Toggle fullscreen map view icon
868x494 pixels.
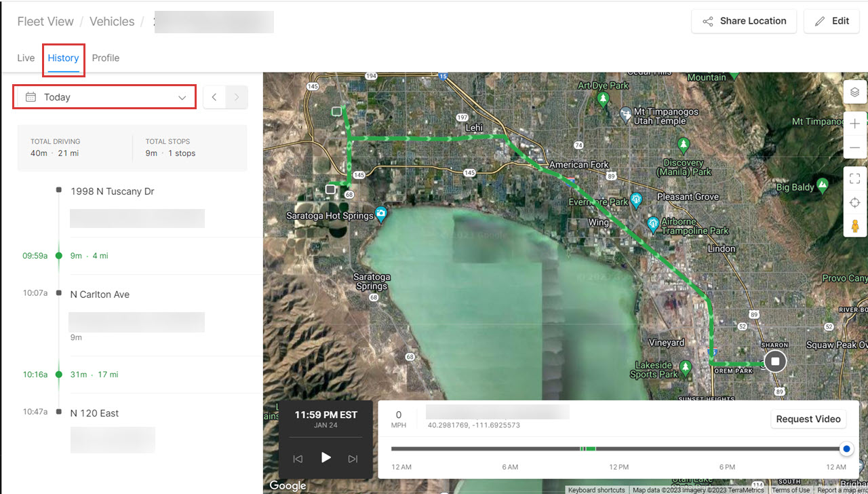(855, 178)
